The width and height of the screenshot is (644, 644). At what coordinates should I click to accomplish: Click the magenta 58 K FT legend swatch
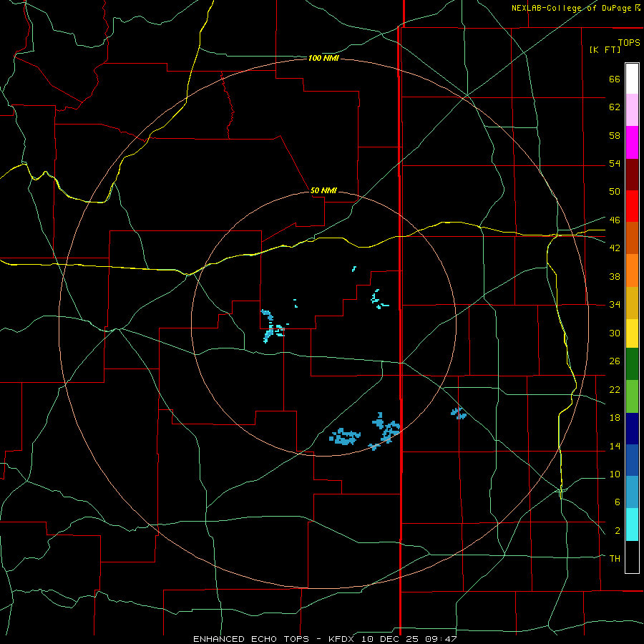click(632, 142)
